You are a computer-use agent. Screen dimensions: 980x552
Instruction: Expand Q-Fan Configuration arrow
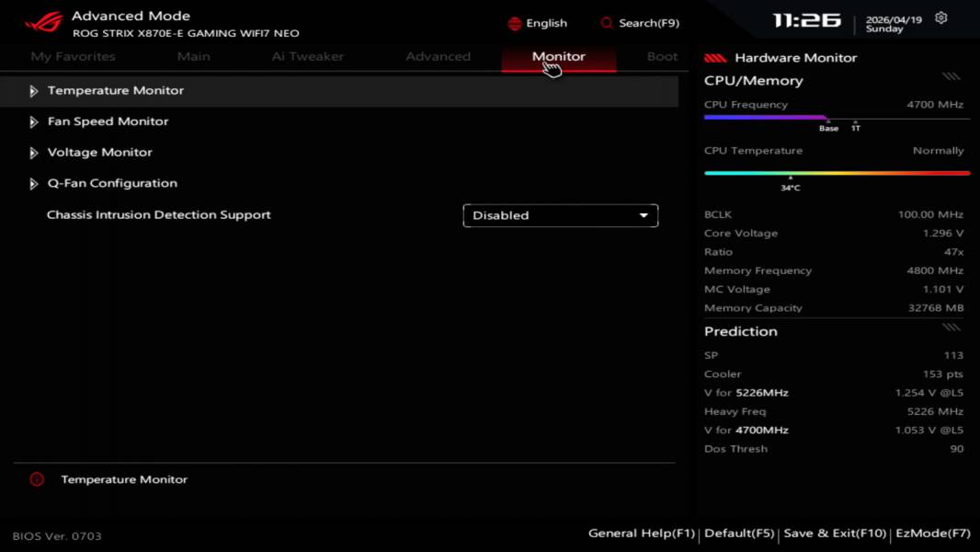tap(34, 184)
